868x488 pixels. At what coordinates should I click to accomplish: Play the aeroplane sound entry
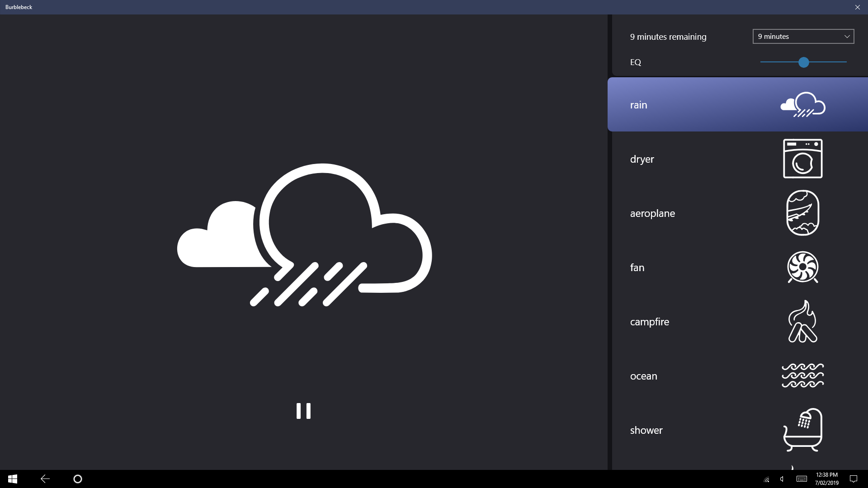pyautogui.click(x=652, y=213)
